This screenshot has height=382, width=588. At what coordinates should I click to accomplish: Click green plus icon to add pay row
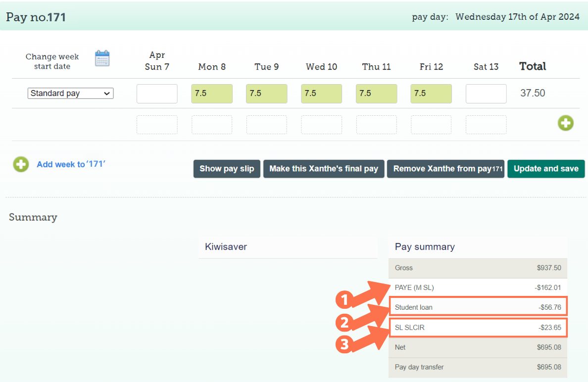click(x=566, y=123)
